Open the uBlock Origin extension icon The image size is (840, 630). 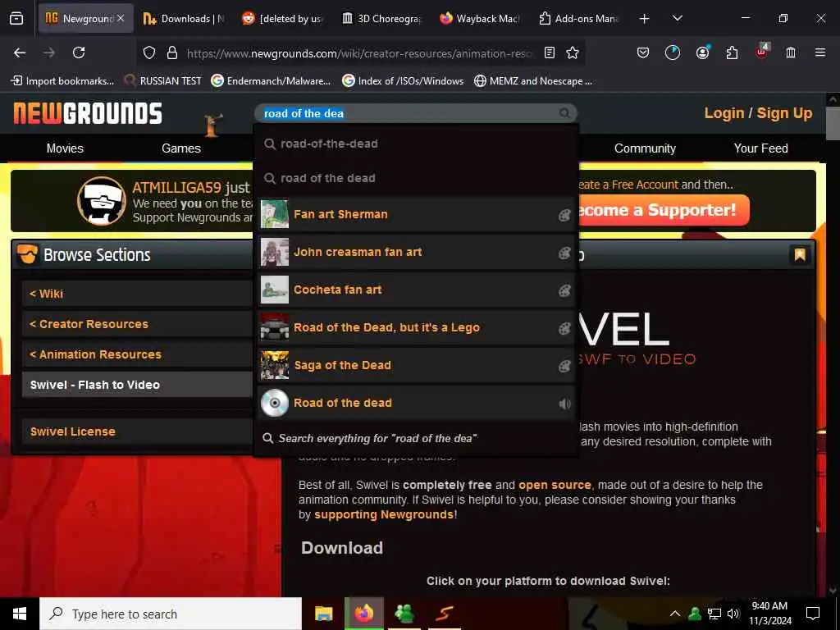762,52
